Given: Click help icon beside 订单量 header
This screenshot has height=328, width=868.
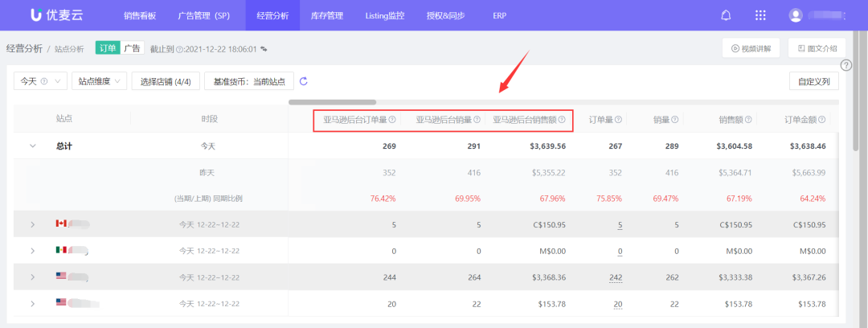Looking at the screenshot, I should [618, 119].
